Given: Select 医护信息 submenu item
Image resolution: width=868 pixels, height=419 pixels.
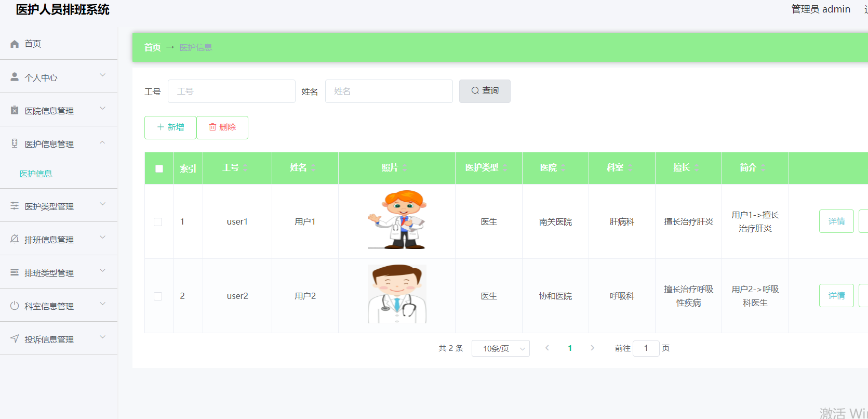Looking at the screenshot, I should (36, 174).
